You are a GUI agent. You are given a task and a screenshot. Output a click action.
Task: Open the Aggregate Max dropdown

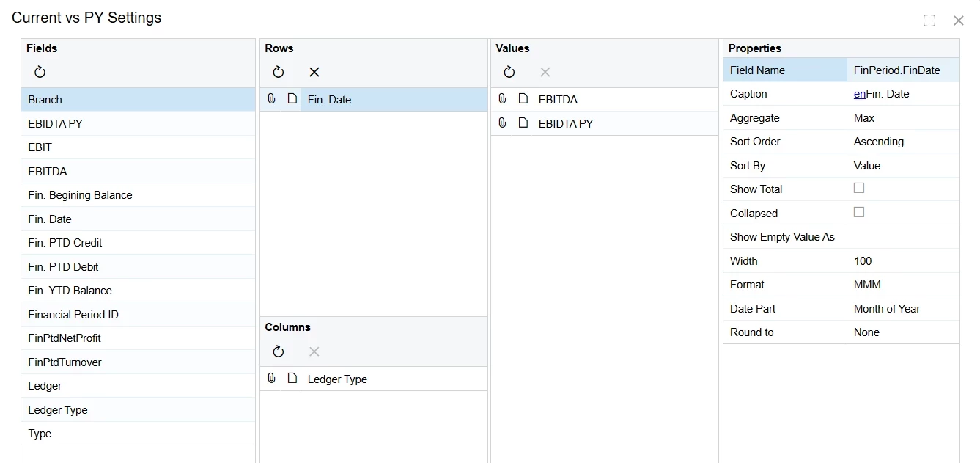coord(903,117)
